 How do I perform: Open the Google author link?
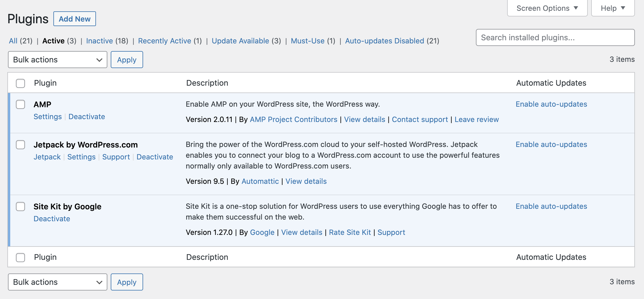tap(262, 232)
